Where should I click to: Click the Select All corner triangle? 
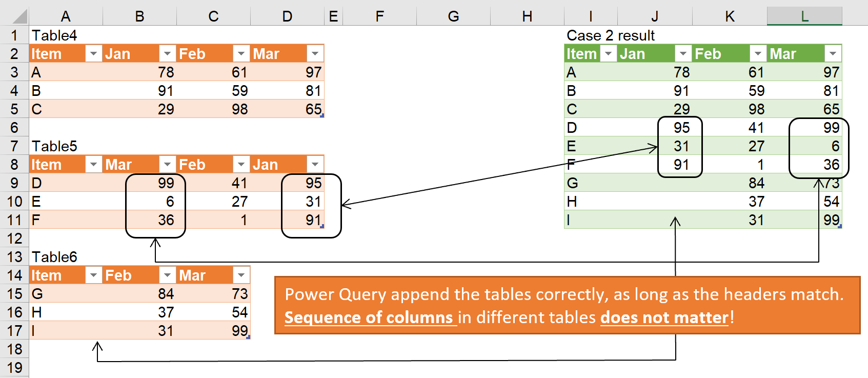[19, 17]
